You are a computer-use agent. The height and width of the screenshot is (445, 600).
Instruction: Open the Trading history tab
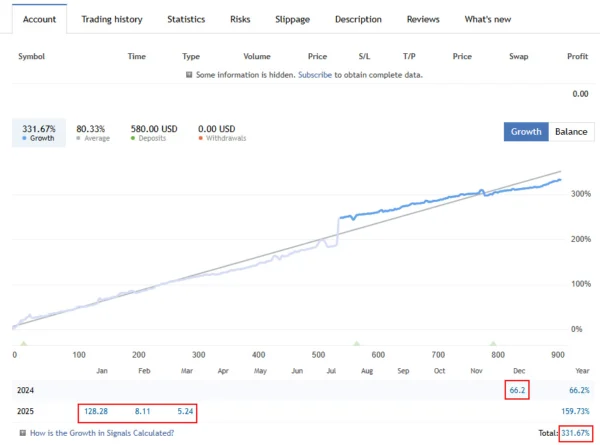111,19
